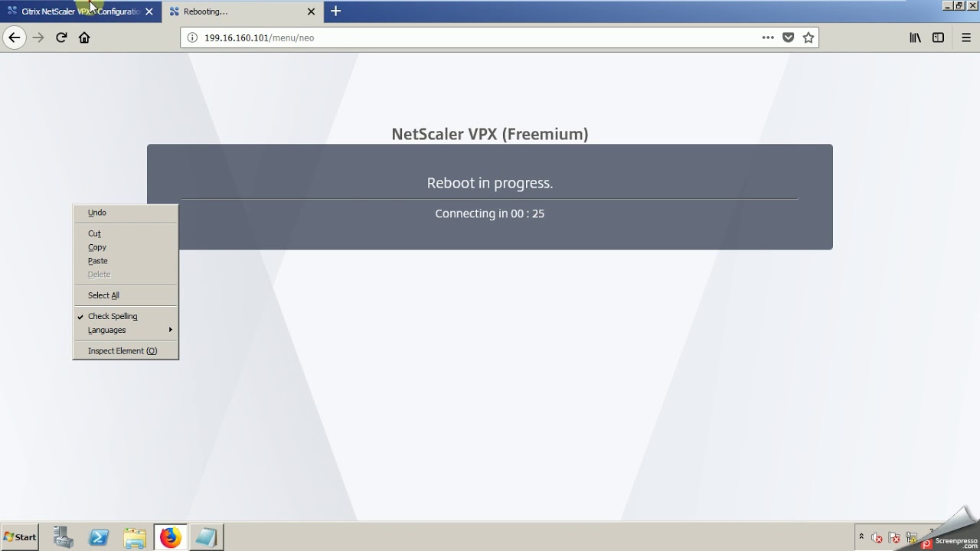Show hidden tray icons arrow
This screenshot has height=551, width=980.
tap(861, 537)
